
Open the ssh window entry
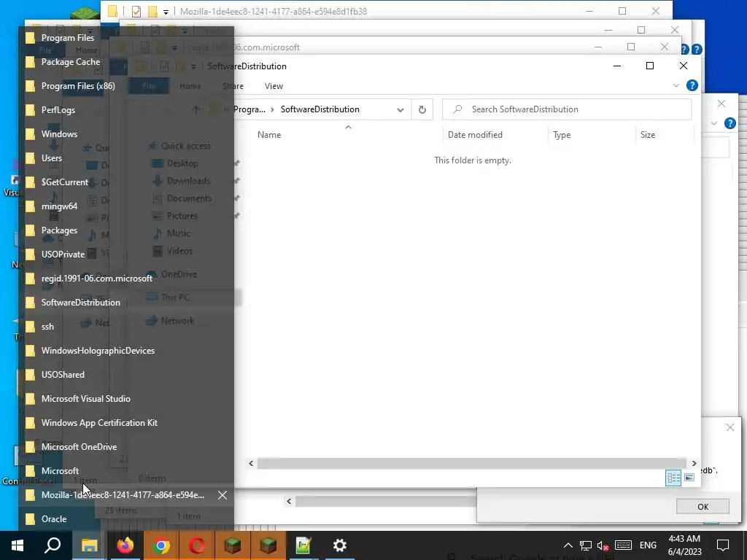125,326
